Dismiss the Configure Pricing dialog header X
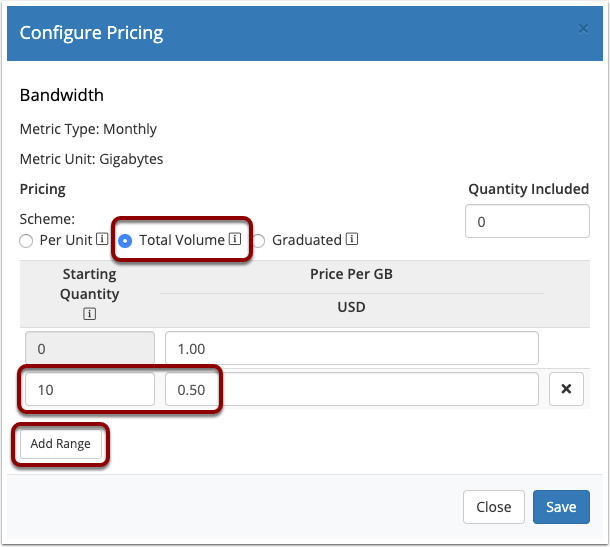Image resolution: width=610 pixels, height=547 pixels. click(x=583, y=29)
